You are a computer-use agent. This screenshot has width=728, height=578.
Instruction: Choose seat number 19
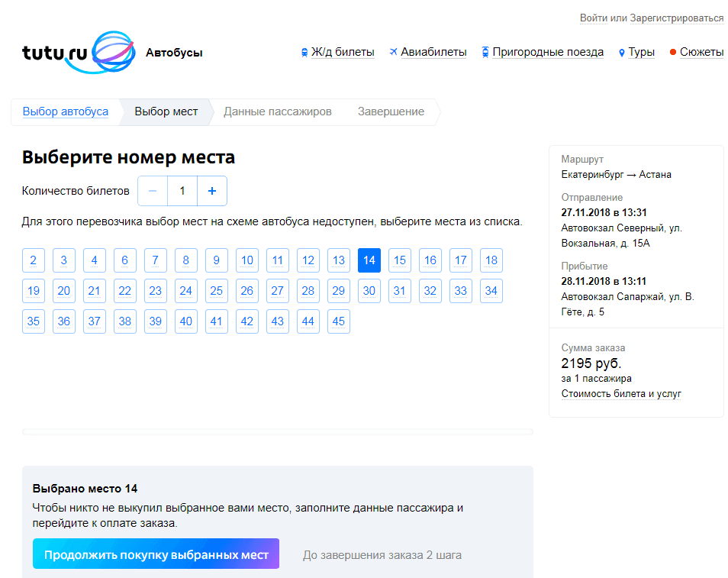pos(34,291)
